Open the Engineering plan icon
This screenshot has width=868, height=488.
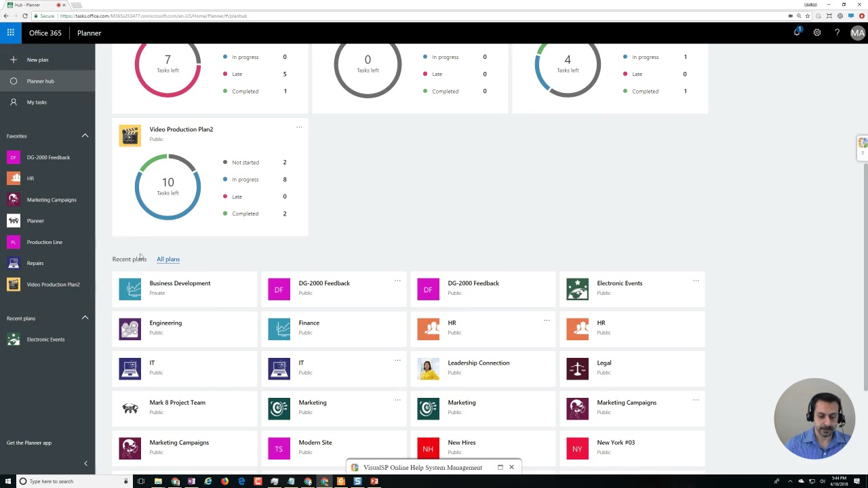point(130,329)
